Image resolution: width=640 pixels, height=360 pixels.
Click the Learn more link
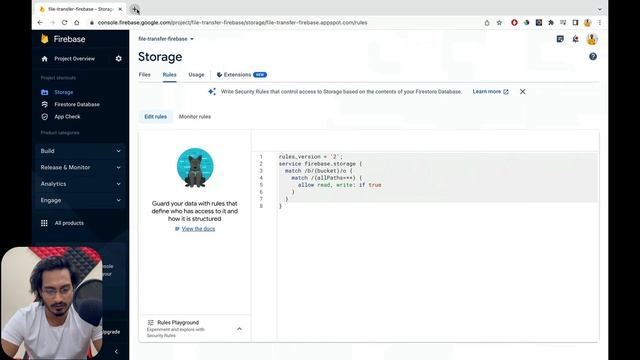tap(490, 92)
